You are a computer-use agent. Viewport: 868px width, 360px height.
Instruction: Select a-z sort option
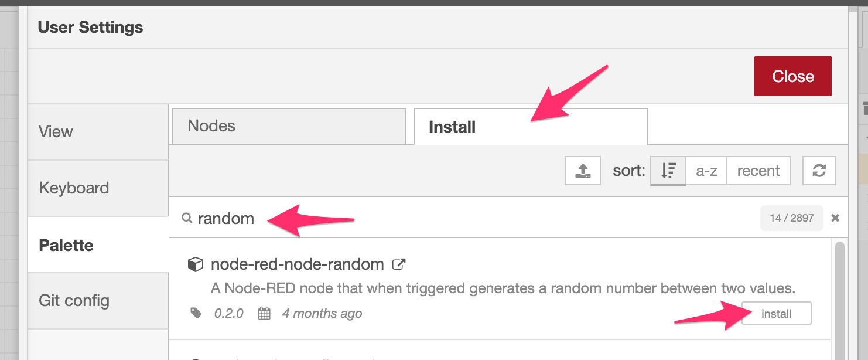pyautogui.click(x=706, y=171)
